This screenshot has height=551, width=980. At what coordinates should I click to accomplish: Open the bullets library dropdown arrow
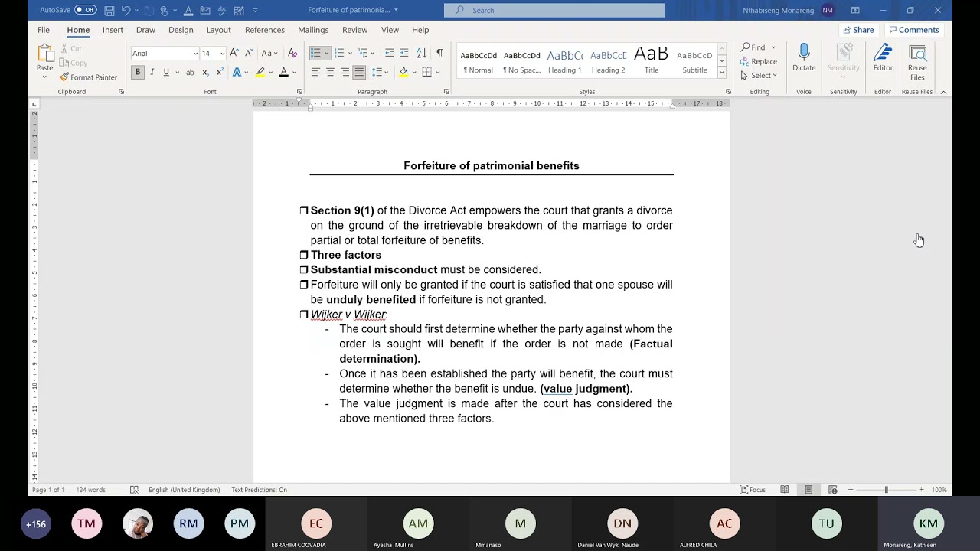tap(326, 53)
